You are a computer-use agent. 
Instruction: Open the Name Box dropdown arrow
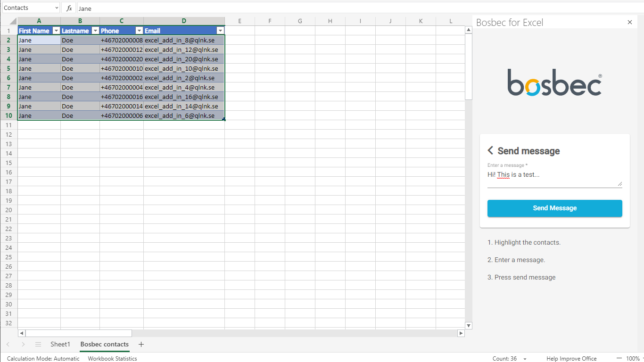(x=57, y=8)
